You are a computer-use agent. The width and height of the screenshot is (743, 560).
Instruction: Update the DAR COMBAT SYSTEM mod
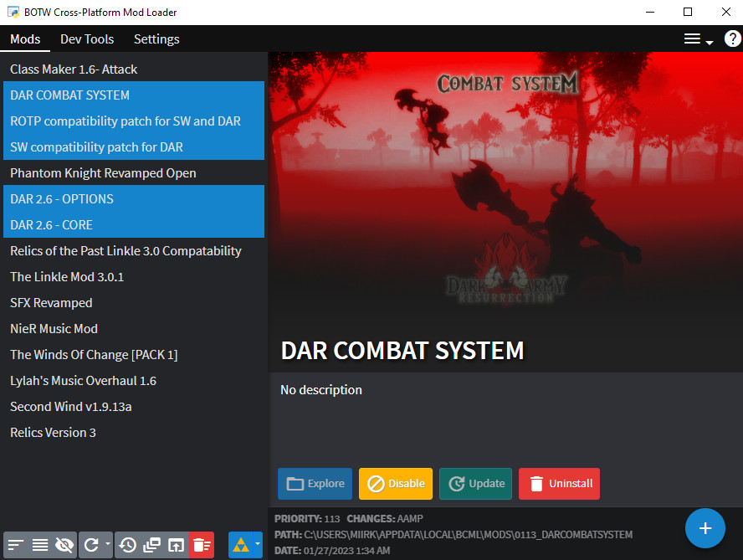(x=475, y=484)
